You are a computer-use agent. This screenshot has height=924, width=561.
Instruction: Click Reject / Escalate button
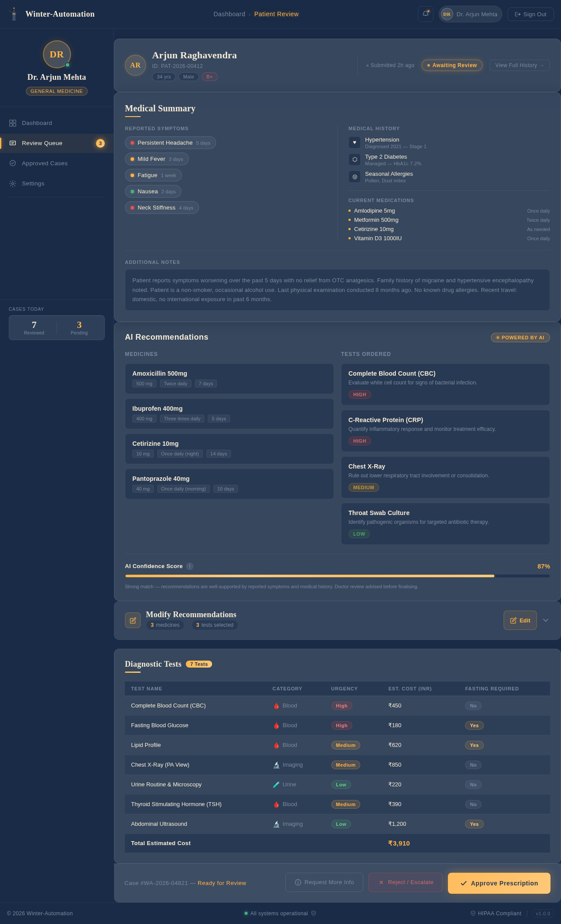point(406,882)
